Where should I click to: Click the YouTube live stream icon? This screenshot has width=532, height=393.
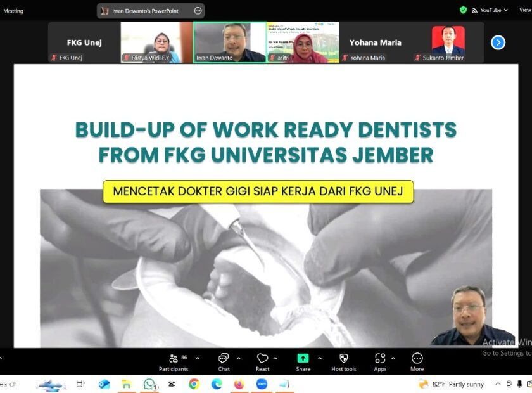(x=474, y=11)
